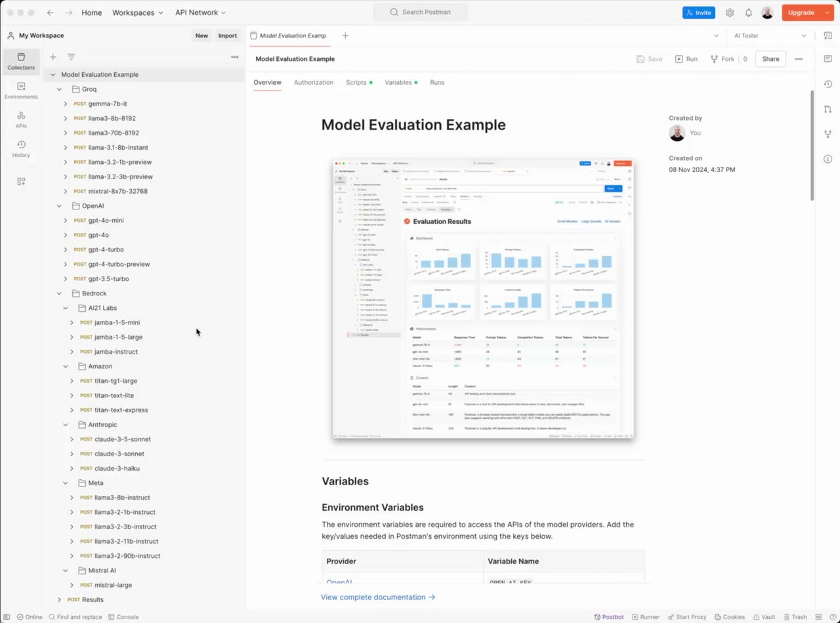The image size is (840, 623).
Task: Fork the collection with the Fork button
Action: click(723, 59)
